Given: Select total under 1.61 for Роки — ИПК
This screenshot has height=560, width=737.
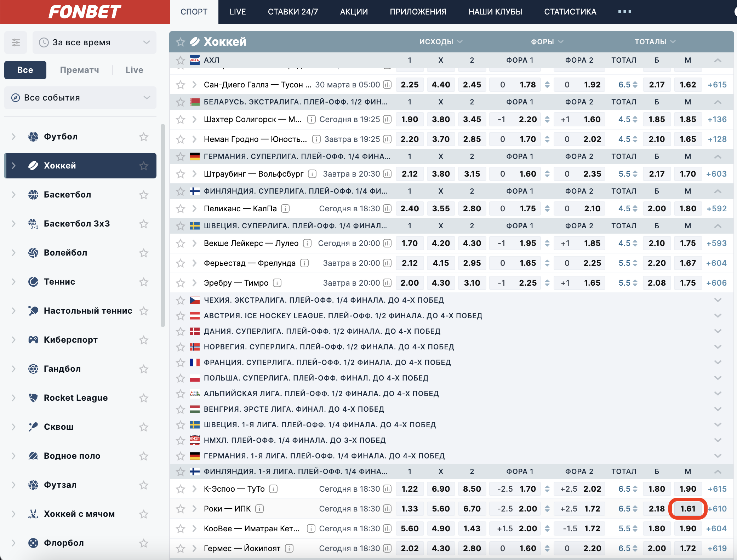Looking at the screenshot, I should pos(688,509).
